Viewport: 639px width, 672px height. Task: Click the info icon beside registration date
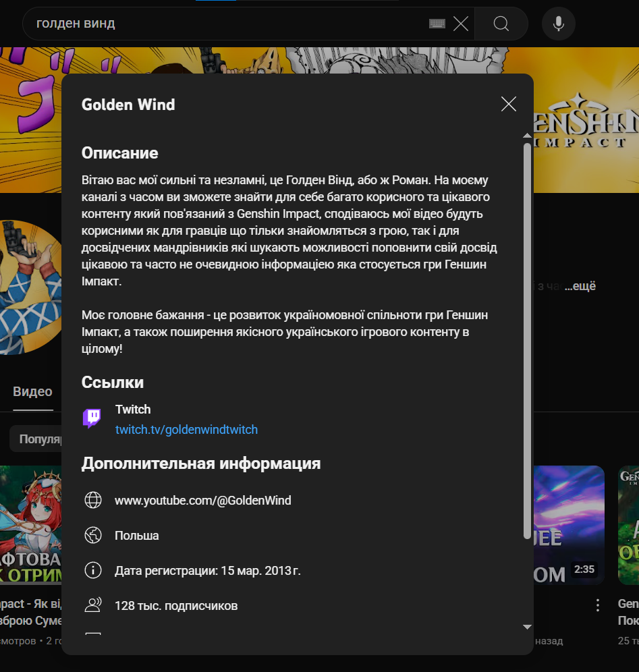pyautogui.click(x=93, y=570)
